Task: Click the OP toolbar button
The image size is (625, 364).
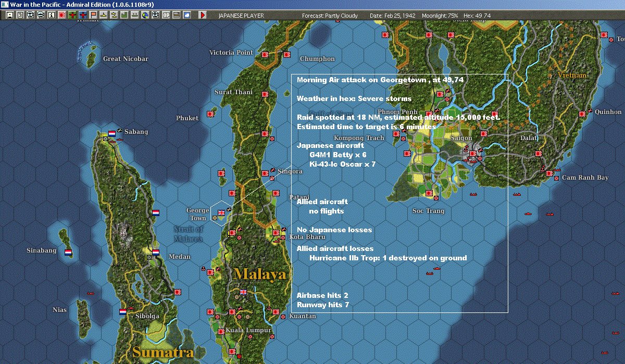Action: coord(166,15)
